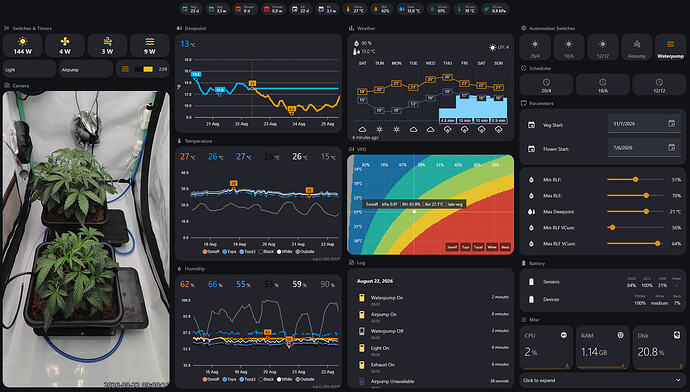Click the Flower Start date field

[644, 148]
